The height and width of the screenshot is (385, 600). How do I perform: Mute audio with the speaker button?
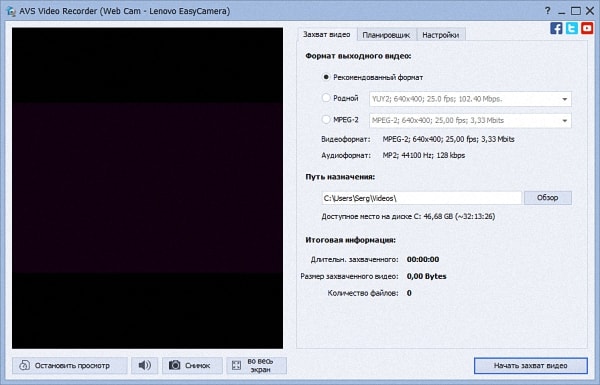(145, 365)
